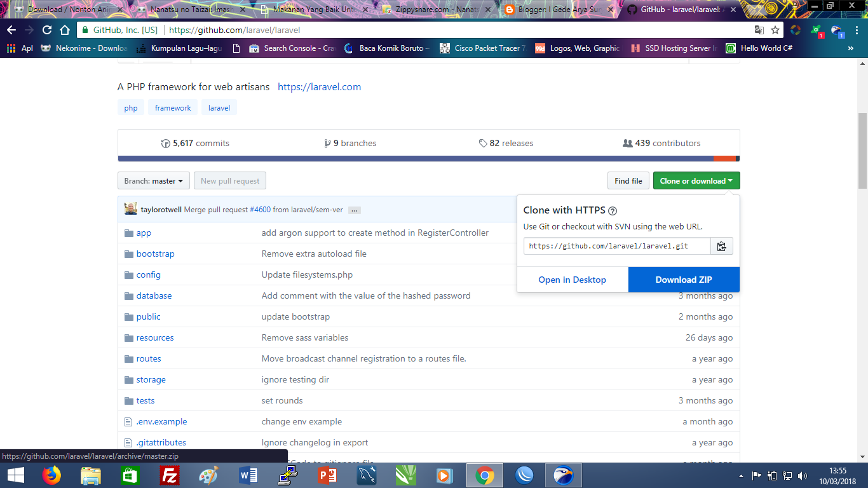
Task: Click the Find file button
Action: 628,181
